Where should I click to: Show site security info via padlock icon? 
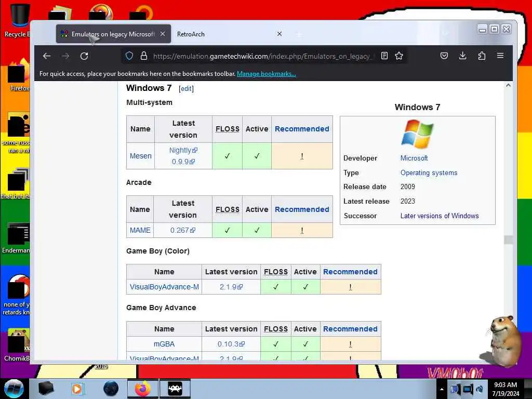coord(144,56)
